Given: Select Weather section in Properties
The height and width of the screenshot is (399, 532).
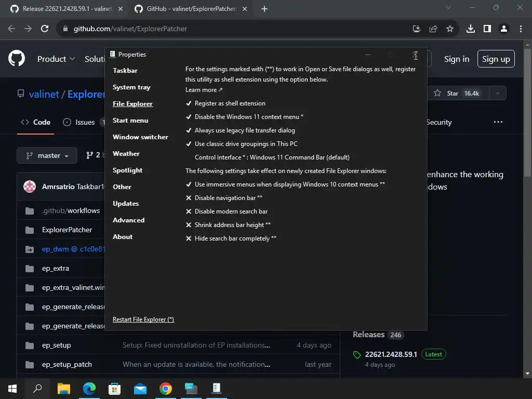Looking at the screenshot, I should click(126, 154).
